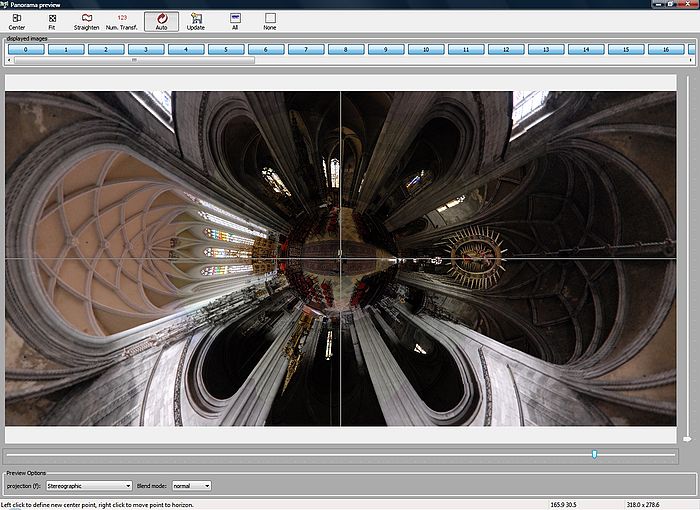Click the Fit panorama icon

pos(52,20)
